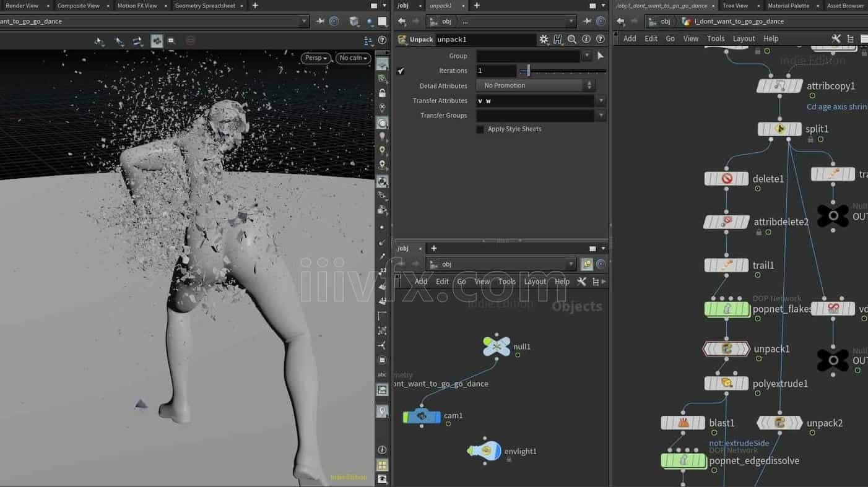The image size is (868, 487).
Task: Click the unpack1 node name field
Action: pos(485,40)
